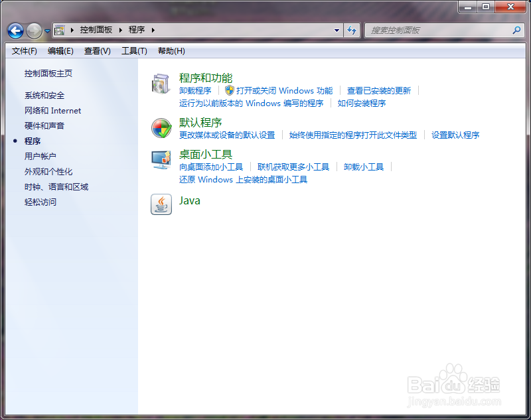Click the Back navigation arrow button
This screenshot has height=420, width=531.
point(15,31)
